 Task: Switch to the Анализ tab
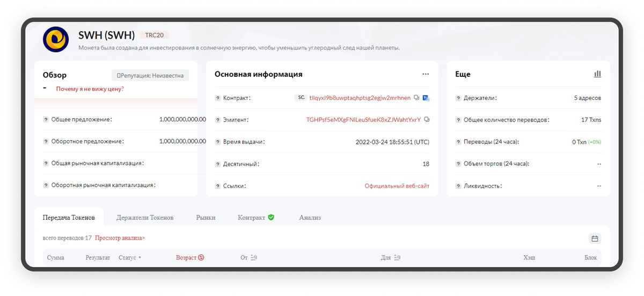[310, 218]
